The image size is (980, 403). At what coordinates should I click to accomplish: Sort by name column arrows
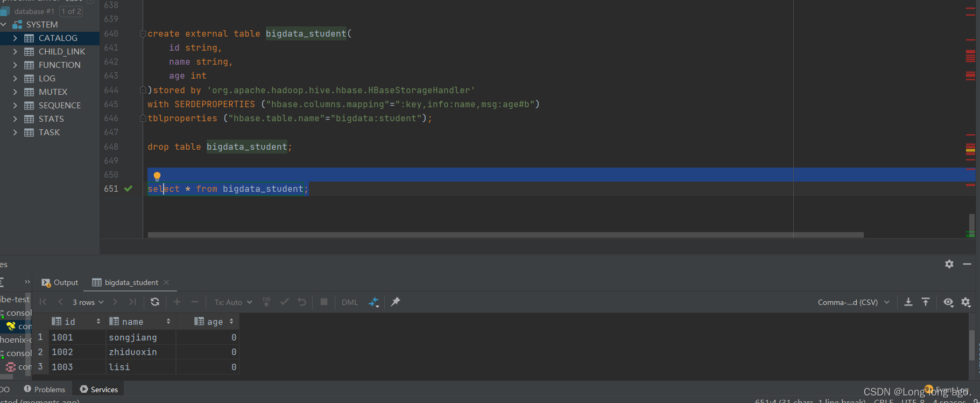point(168,321)
